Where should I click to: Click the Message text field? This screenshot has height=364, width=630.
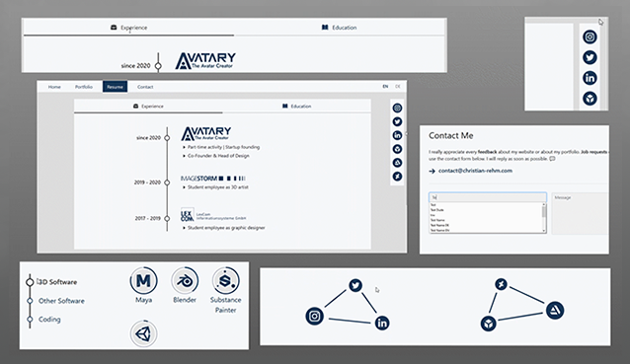(581, 213)
